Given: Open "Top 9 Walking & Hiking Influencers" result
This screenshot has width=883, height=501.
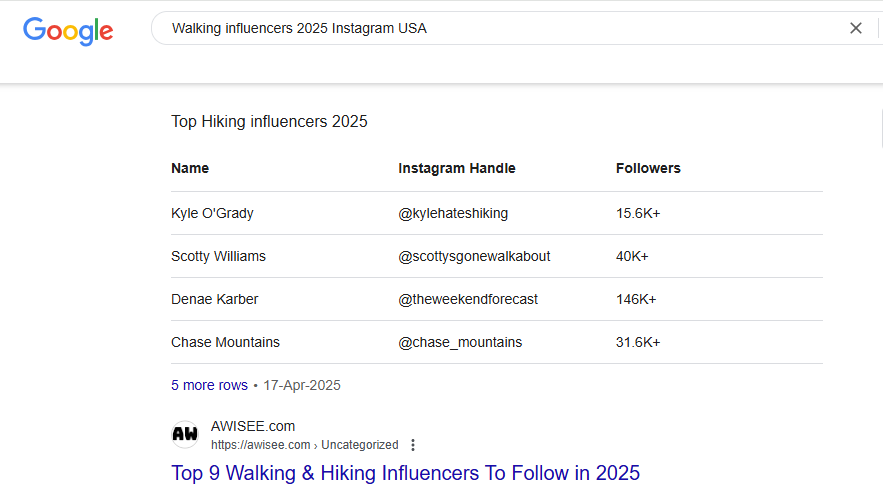Looking at the screenshot, I should click(x=405, y=473).
